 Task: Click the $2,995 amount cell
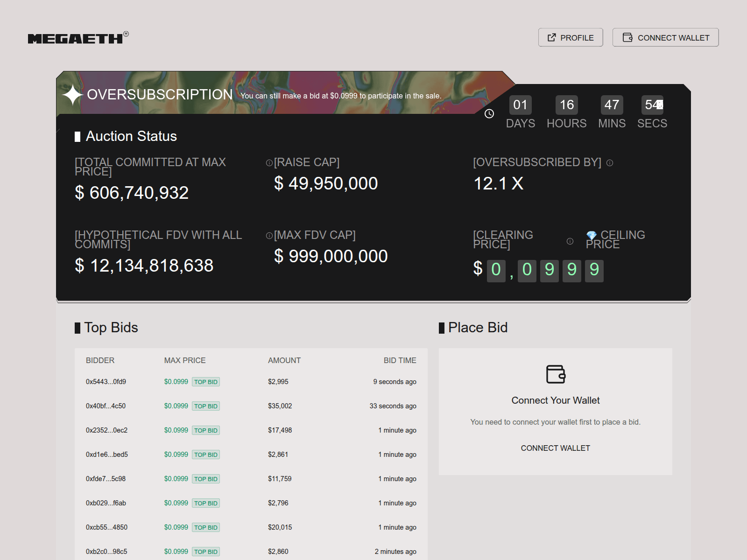278,382
